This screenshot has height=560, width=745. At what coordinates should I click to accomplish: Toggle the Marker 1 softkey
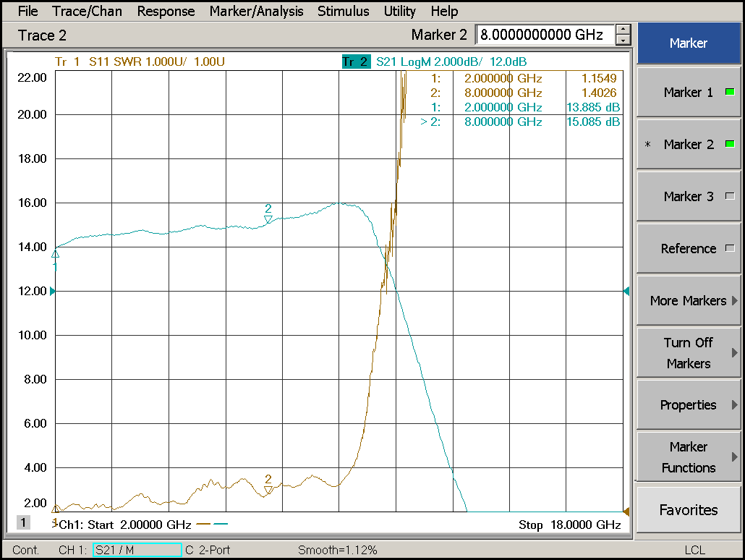(x=688, y=92)
